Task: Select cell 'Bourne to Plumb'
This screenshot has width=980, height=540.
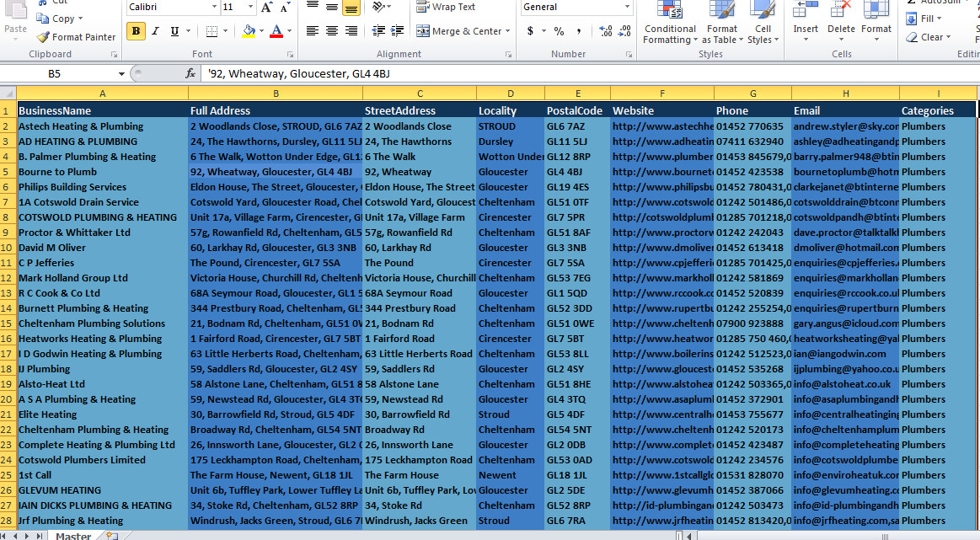Action: (x=103, y=172)
